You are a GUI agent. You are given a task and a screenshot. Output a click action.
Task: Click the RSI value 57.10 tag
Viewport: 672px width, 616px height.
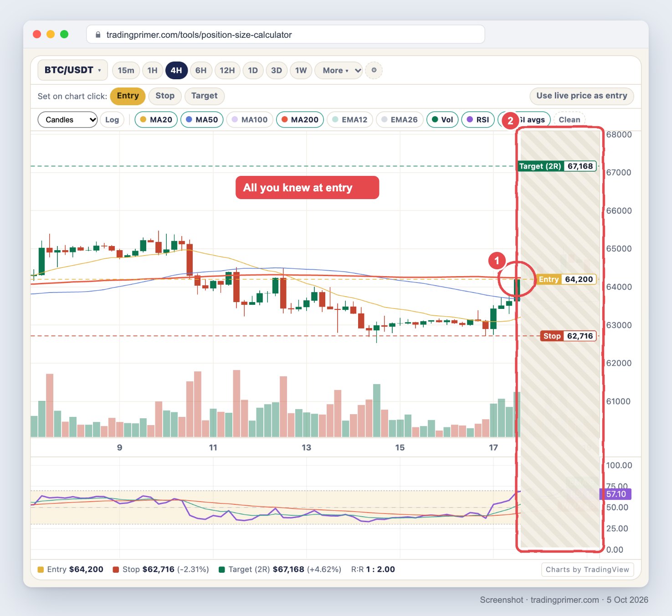point(616,494)
